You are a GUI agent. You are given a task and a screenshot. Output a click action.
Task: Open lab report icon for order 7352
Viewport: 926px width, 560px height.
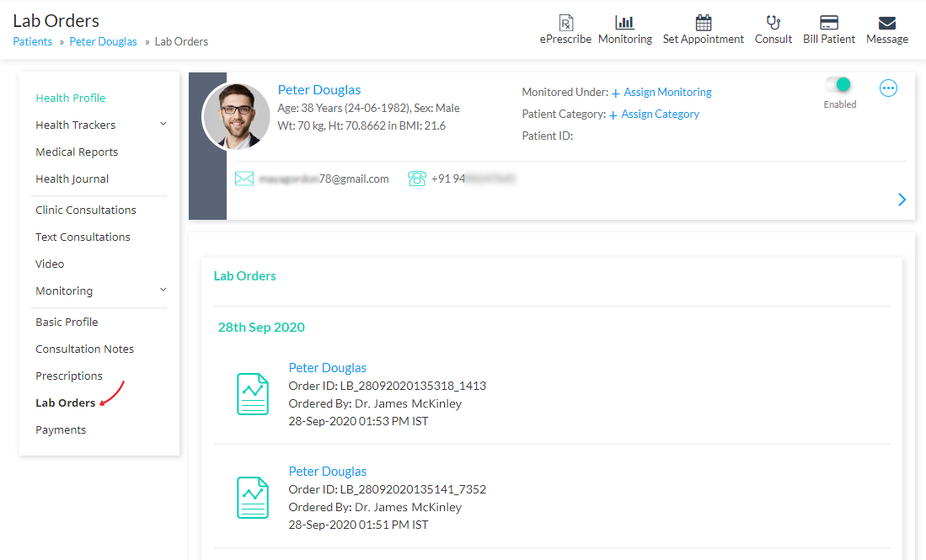253,498
